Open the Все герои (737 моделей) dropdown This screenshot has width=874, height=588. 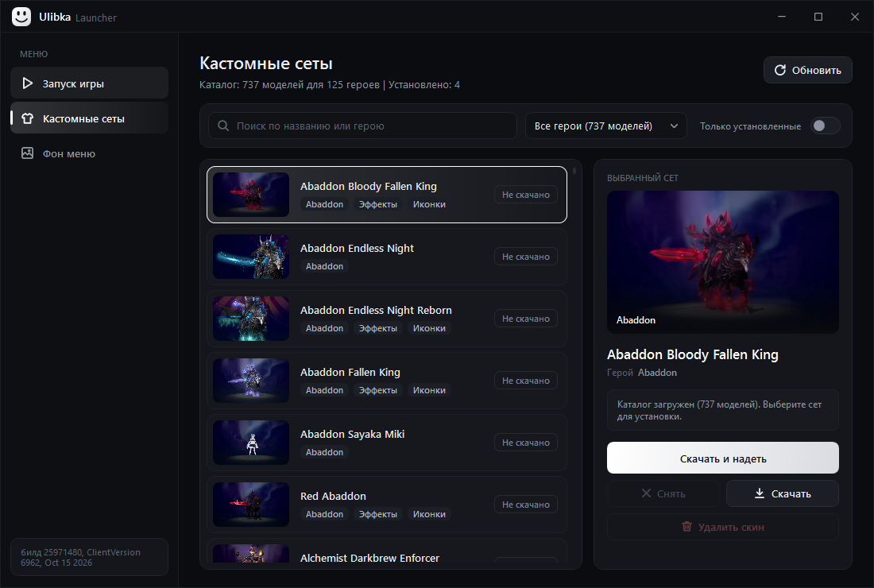(x=606, y=126)
